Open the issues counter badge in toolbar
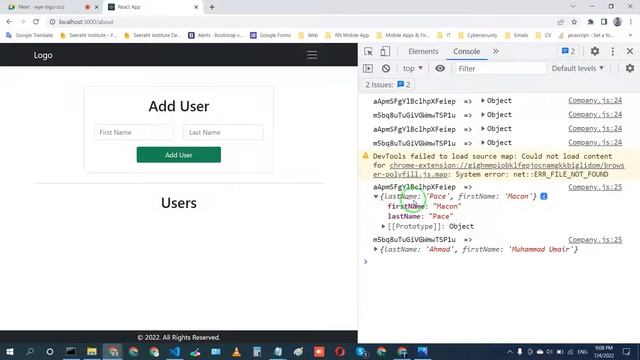Screen dimensions: 640x360 tap(568, 51)
